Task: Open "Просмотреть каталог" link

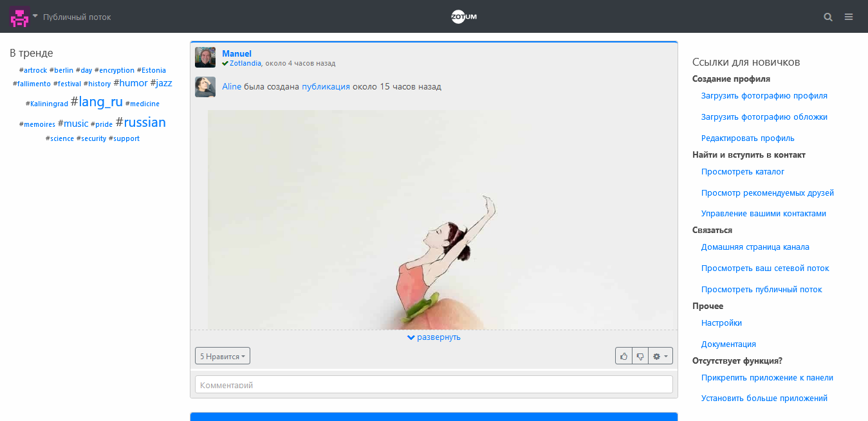Action: (x=743, y=172)
